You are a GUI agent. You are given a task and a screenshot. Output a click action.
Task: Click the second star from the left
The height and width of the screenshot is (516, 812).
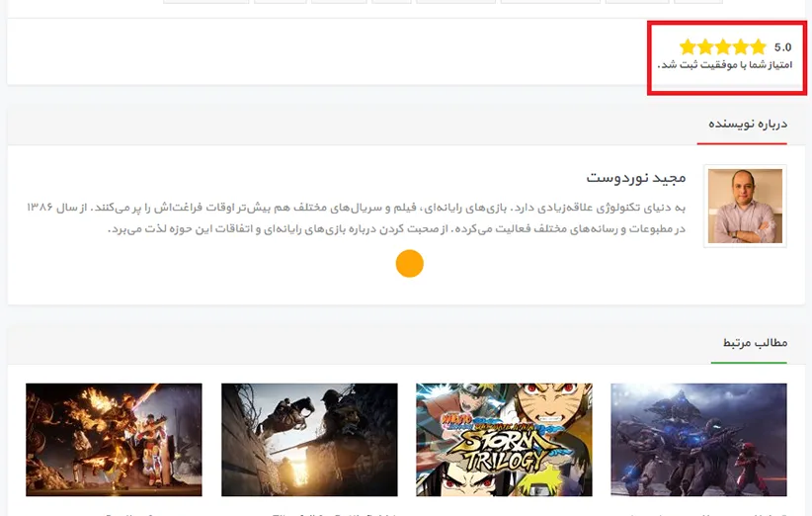tap(705, 46)
